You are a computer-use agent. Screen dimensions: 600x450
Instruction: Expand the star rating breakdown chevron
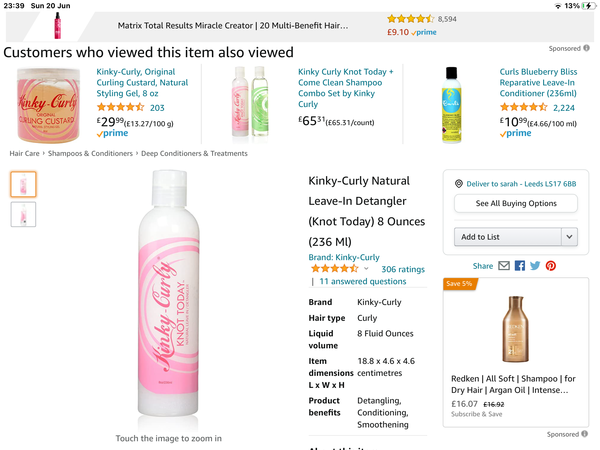click(366, 269)
